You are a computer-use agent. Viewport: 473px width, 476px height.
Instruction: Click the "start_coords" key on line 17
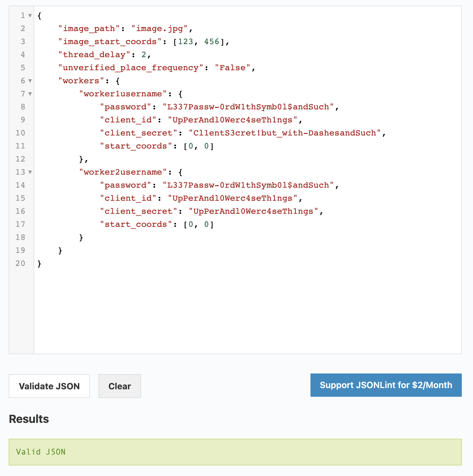[136, 224]
